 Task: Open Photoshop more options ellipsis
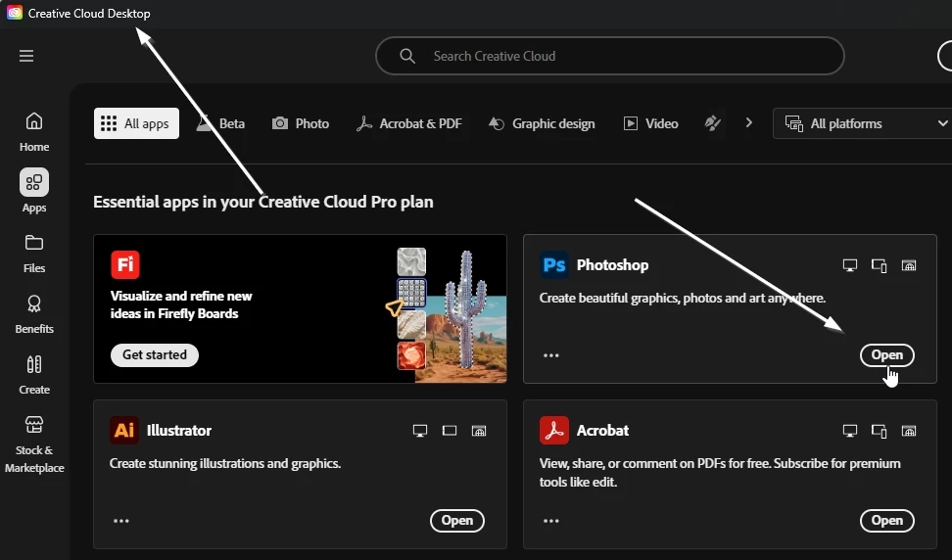(x=551, y=355)
